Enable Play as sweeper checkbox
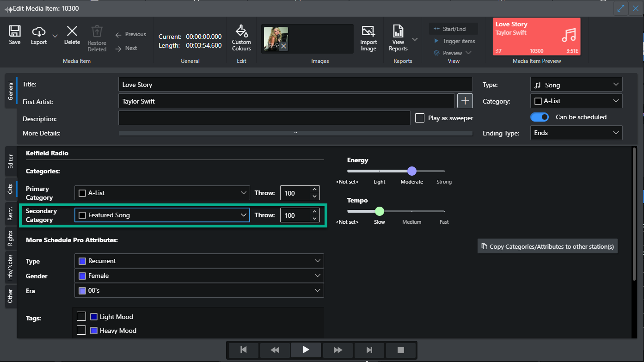The image size is (644, 362). (x=420, y=118)
